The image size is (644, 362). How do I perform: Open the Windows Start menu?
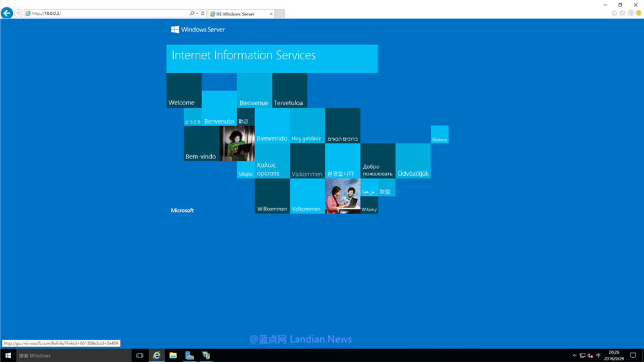click(8, 356)
